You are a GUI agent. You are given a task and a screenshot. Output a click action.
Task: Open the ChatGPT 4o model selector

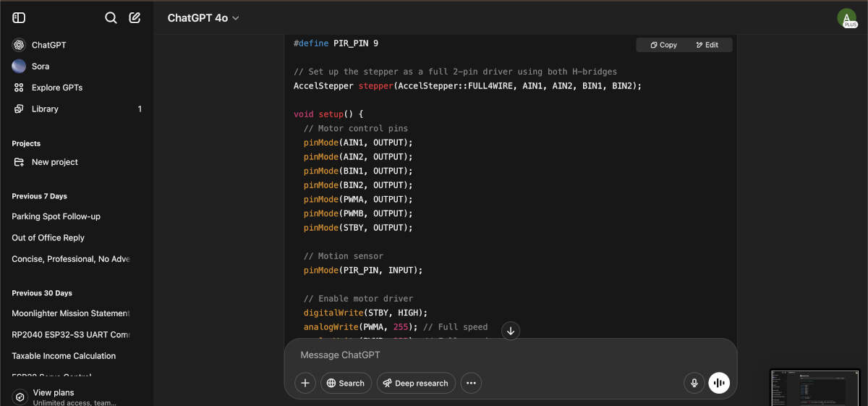(203, 18)
